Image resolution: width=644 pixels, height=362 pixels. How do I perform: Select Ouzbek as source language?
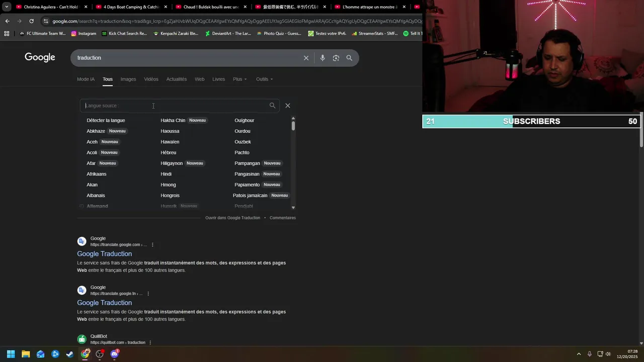pos(243,142)
